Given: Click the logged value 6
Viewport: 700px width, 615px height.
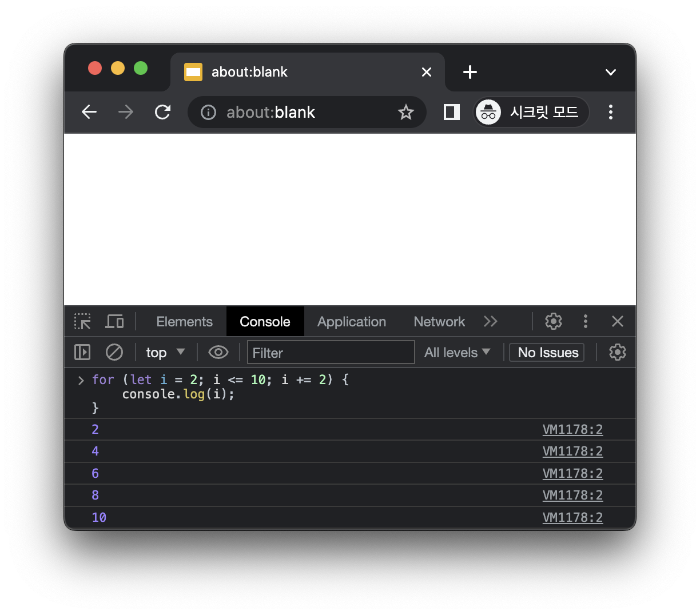Looking at the screenshot, I should click(x=95, y=474).
